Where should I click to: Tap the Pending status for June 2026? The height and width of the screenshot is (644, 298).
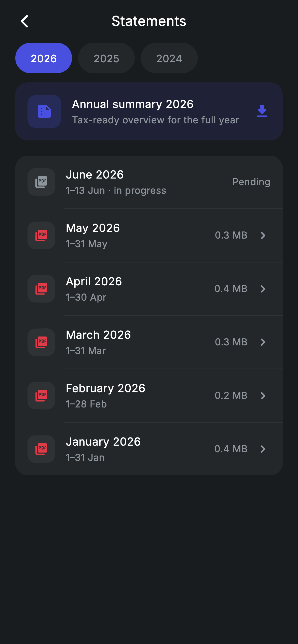tap(251, 182)
